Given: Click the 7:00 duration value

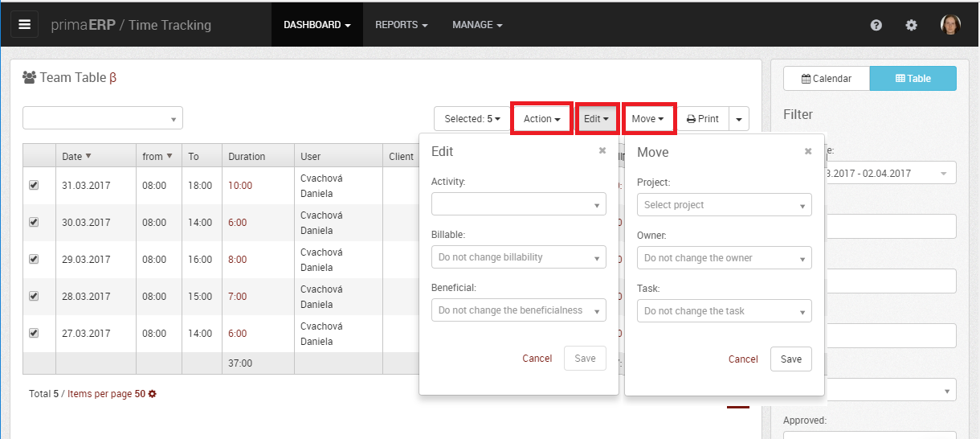Looking at the screenshot, I should (x=238, y=297).
